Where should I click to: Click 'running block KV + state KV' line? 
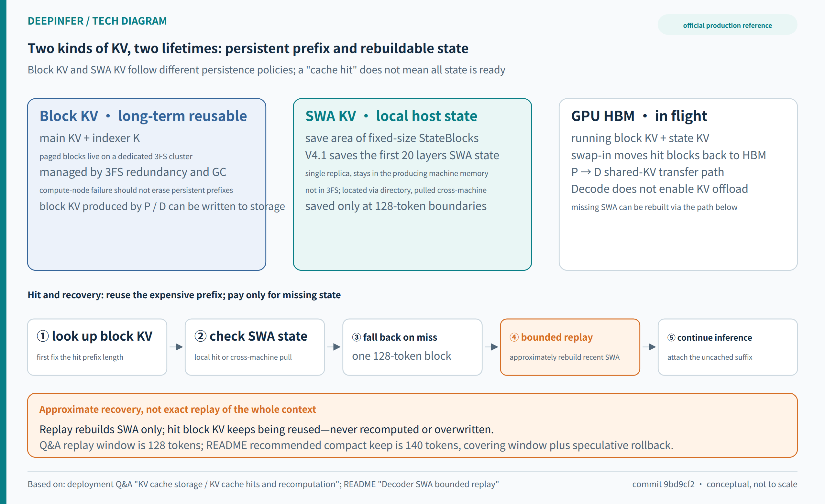[640, 138]
